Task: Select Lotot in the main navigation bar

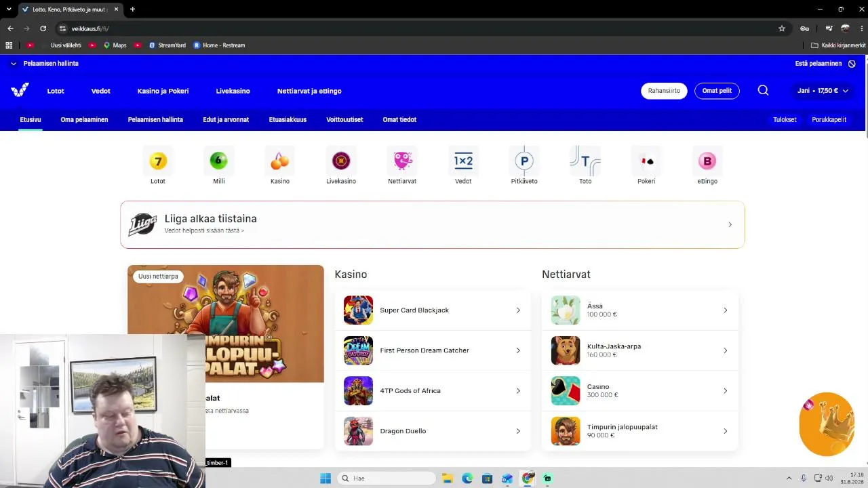Action: click(56, 91)
